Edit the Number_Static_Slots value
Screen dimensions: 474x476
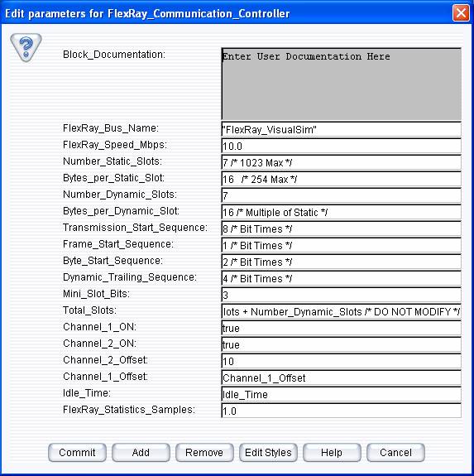(x=342, y=163)
